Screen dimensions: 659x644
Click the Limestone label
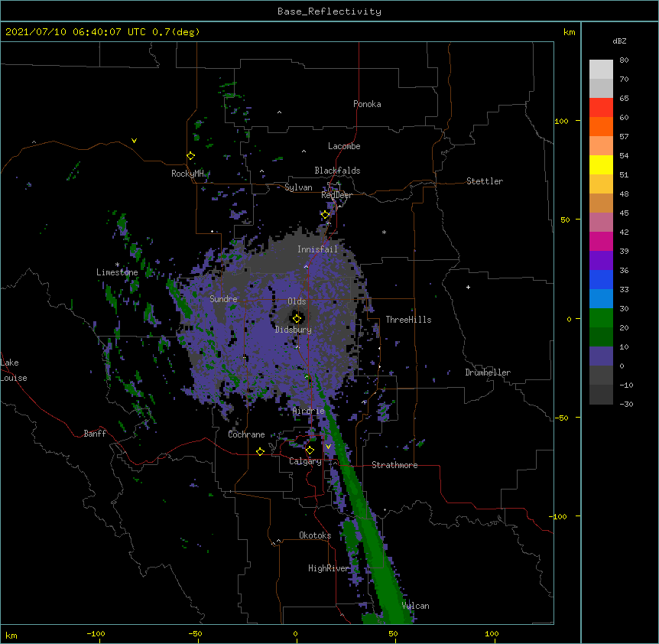click(x=117, y=272)
